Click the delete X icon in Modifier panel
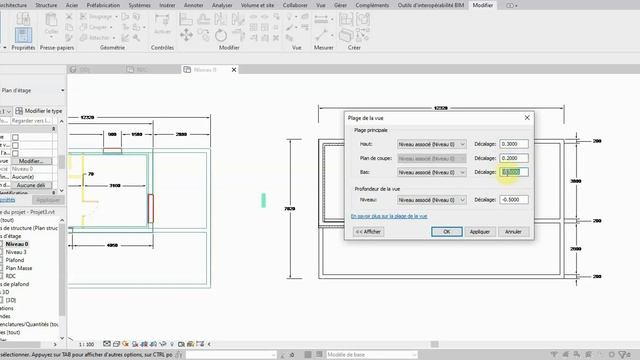640x360 pixels. (x=276, y=38)
